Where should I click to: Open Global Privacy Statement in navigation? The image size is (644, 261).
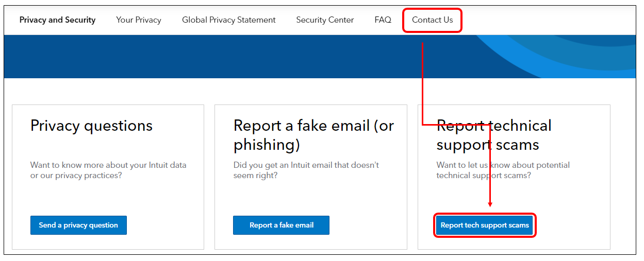229,20
